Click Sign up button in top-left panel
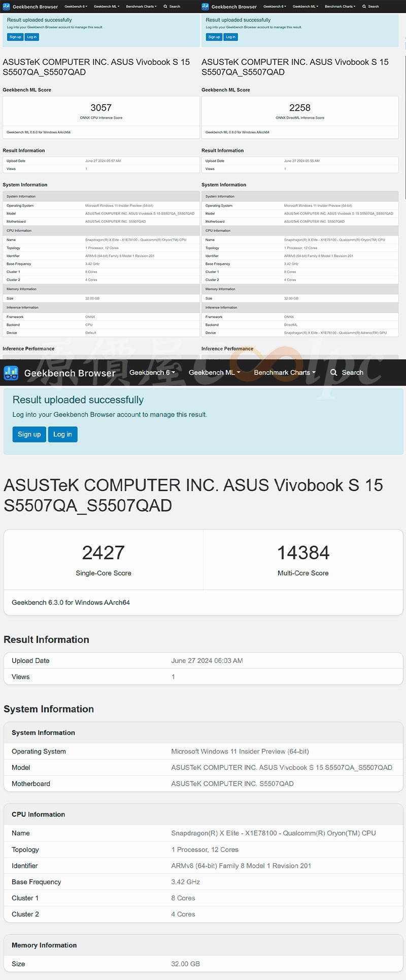This screenshot has height=980, width=406. click(15, 37)
